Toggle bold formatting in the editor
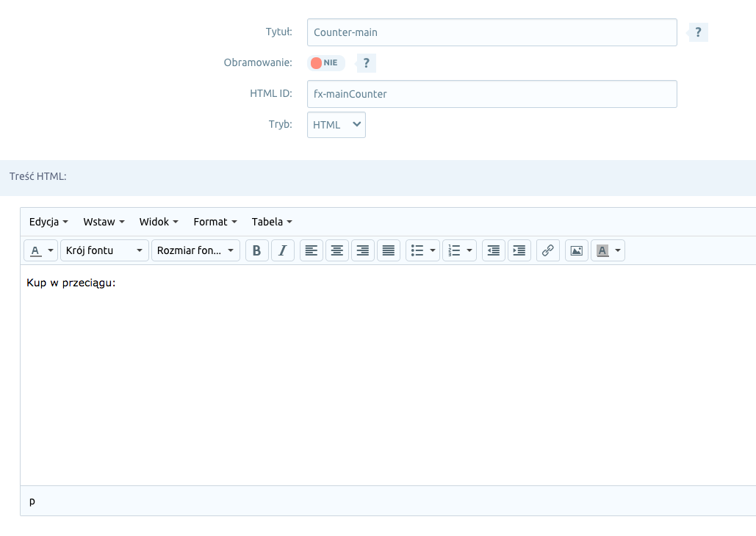Image resolution: width=756 pixels, height=536 pixels. (256, 250)
